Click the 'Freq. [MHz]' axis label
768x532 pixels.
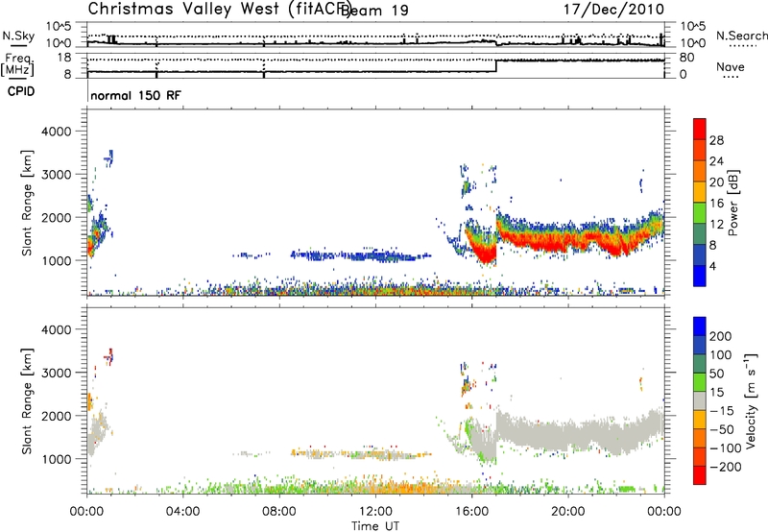point(18,64)
